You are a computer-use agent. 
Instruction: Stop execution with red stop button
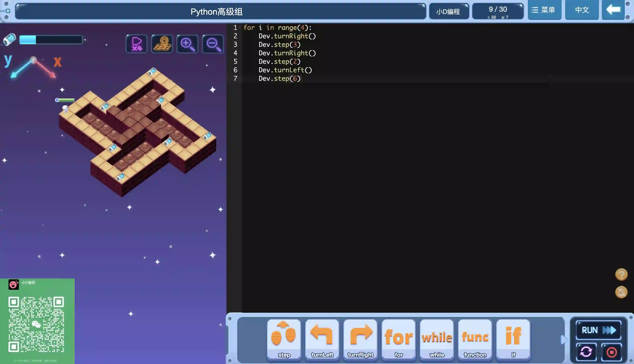(x=612, y=352)
